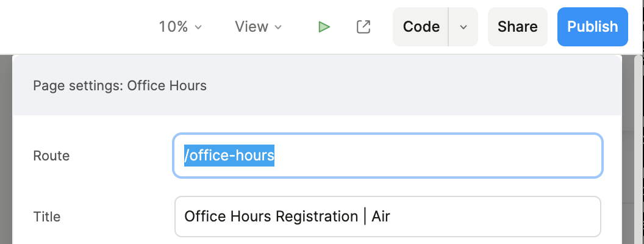This screenshot has height=244, width=644.
Task: Click the Page settings: Office Hours header
Action: coord(120,85)
